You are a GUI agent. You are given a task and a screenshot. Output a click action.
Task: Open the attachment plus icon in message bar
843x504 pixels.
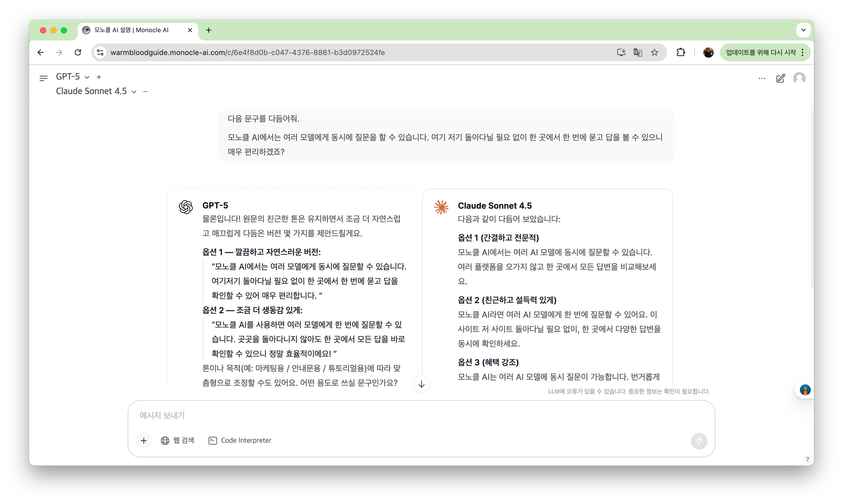144,440
